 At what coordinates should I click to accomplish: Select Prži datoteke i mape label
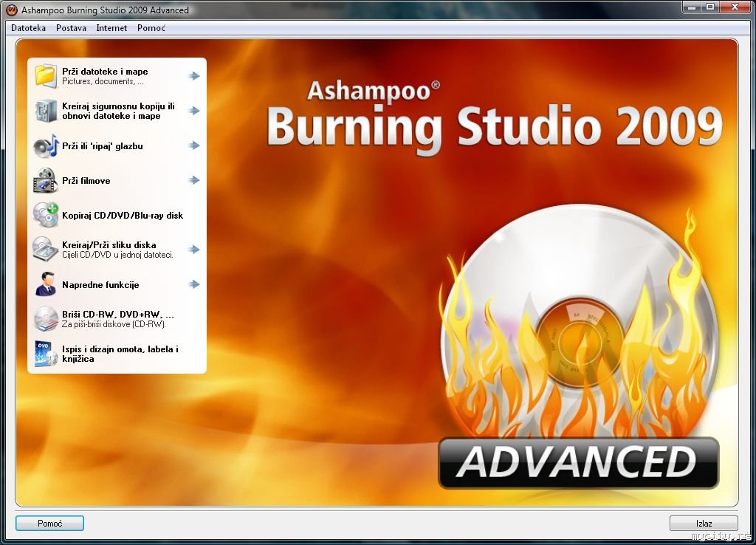(105, 72)
